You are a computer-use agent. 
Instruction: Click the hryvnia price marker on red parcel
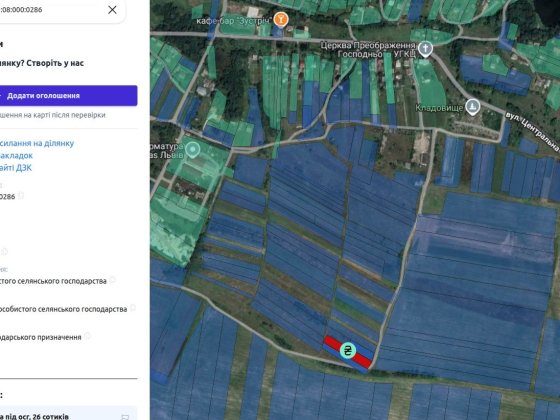(348, 350)
